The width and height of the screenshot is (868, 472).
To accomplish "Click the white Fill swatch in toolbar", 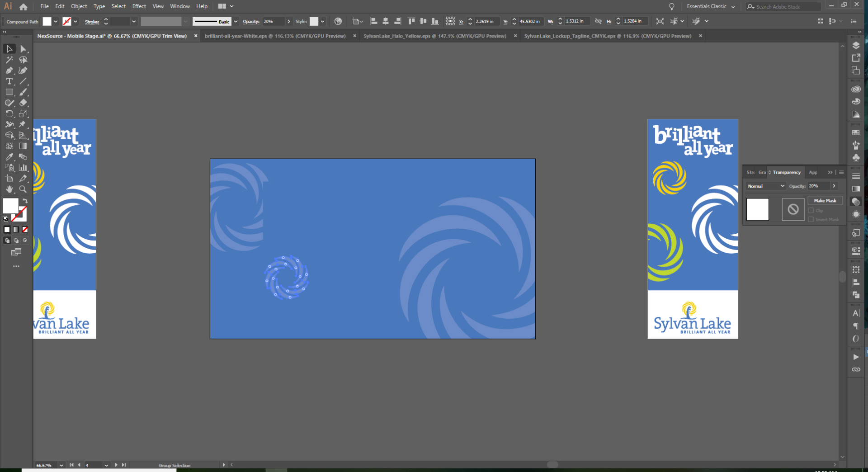I will [x=10, y=206].
